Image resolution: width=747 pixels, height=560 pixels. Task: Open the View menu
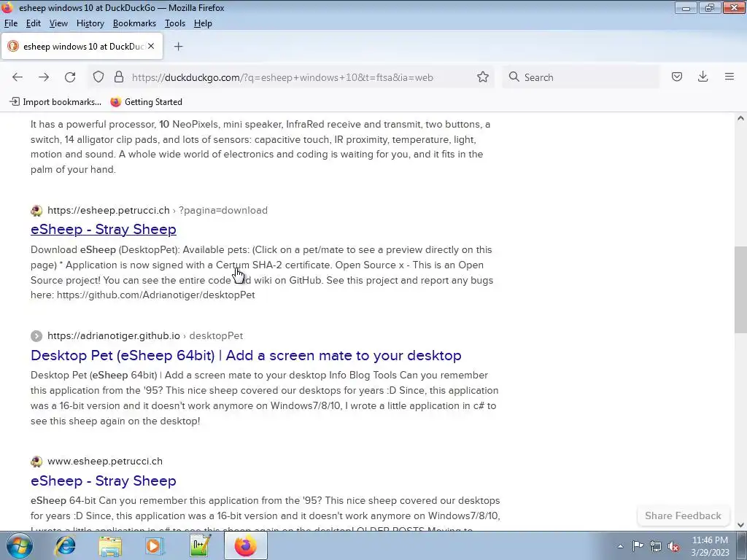tap(58, 23)
